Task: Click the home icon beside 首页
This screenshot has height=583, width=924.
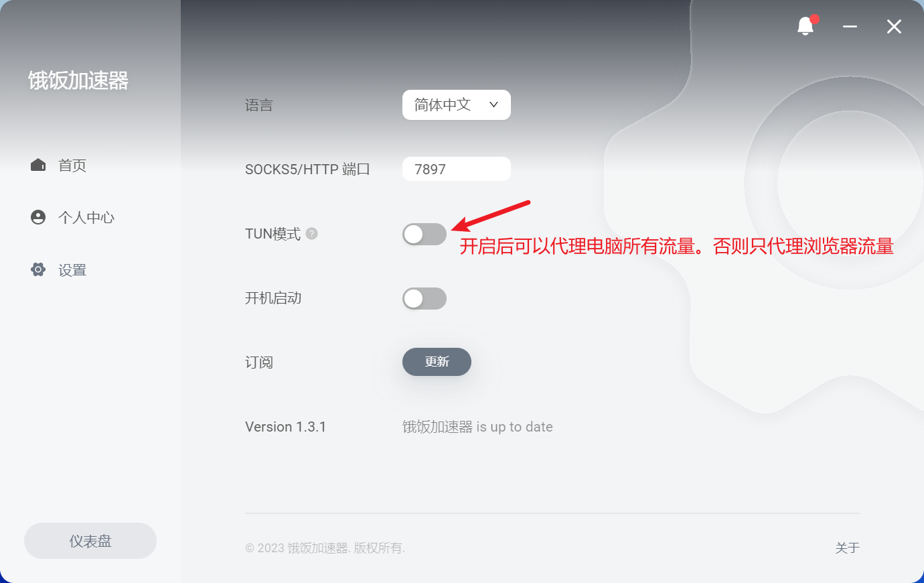Action: [38, 165]
